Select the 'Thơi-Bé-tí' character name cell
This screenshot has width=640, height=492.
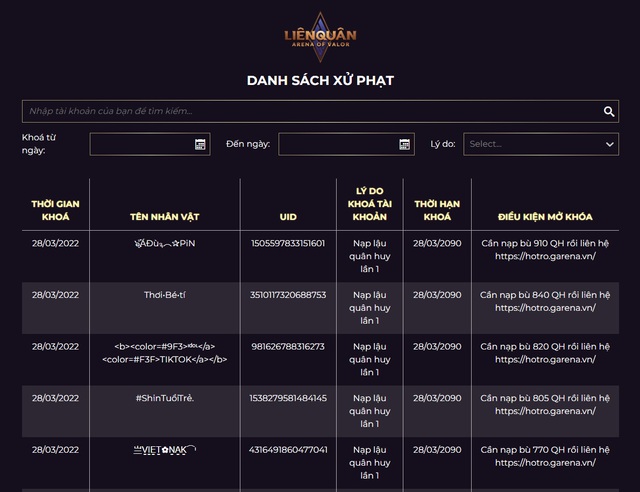click(x=164, y=295)
